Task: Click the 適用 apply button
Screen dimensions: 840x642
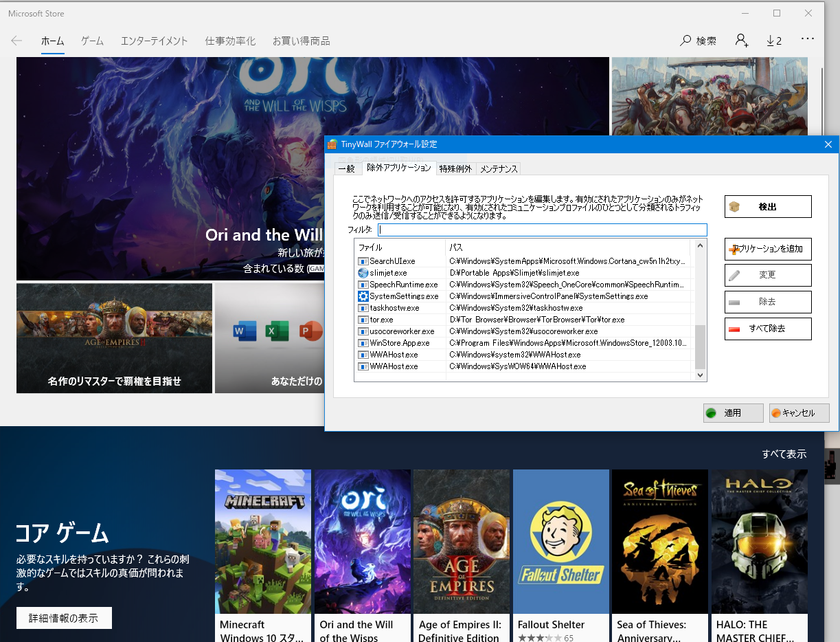Action: (x=733, y=413)
